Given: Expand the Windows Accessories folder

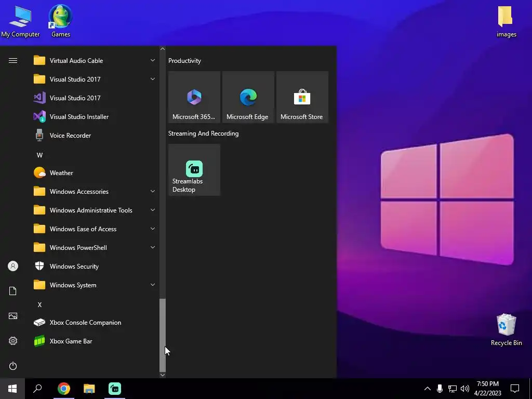Looking at the screenshot, I should 96,192.
